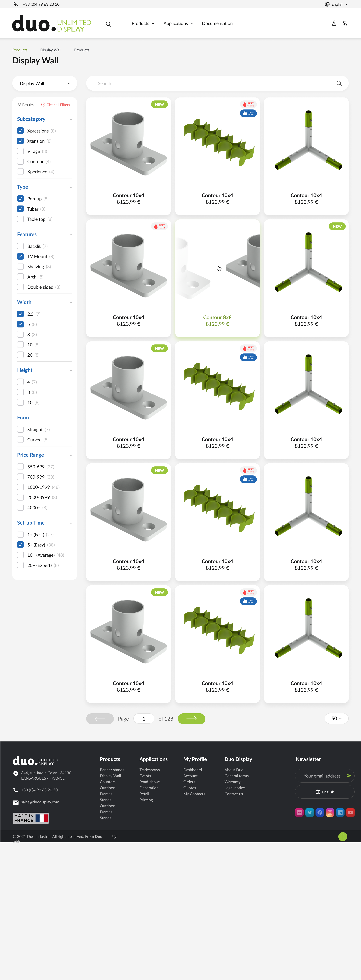The height and width of the screenshot is (980, 361).
Task: Click the previous page arrow button
Action: pyautogui.click(x=100, y=719)
